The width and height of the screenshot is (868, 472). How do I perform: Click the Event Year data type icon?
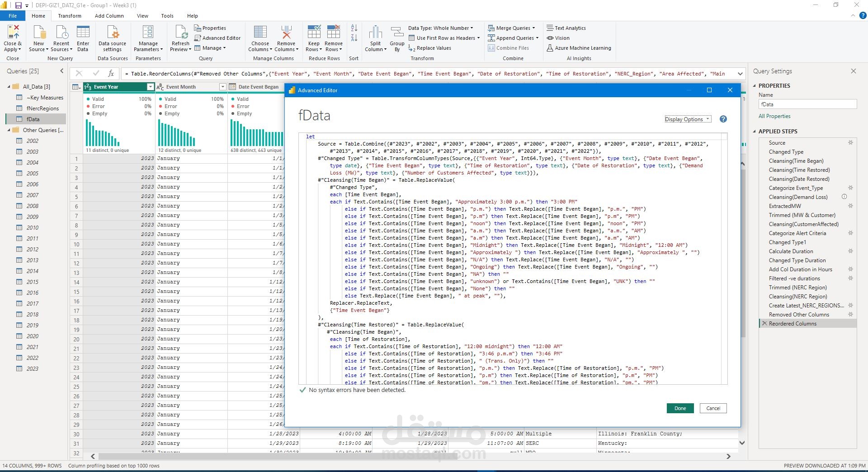click(x=88, y=87)
